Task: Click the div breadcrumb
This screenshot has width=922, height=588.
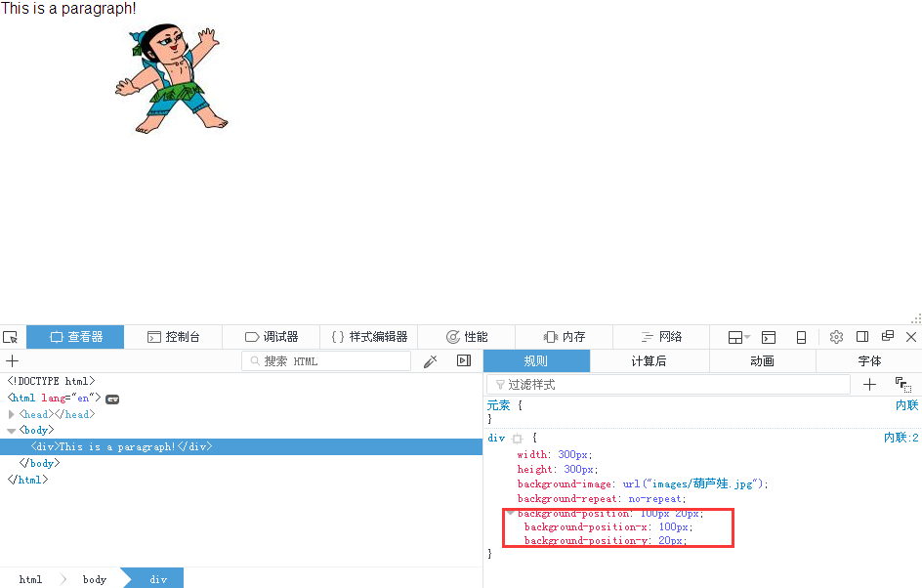Action: coord(157,579)
